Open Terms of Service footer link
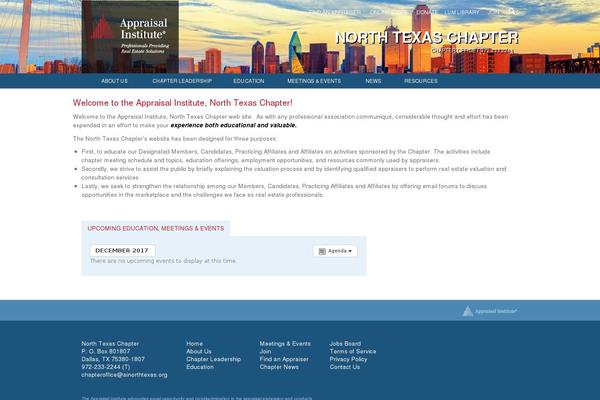 click(x=353, y=351)
